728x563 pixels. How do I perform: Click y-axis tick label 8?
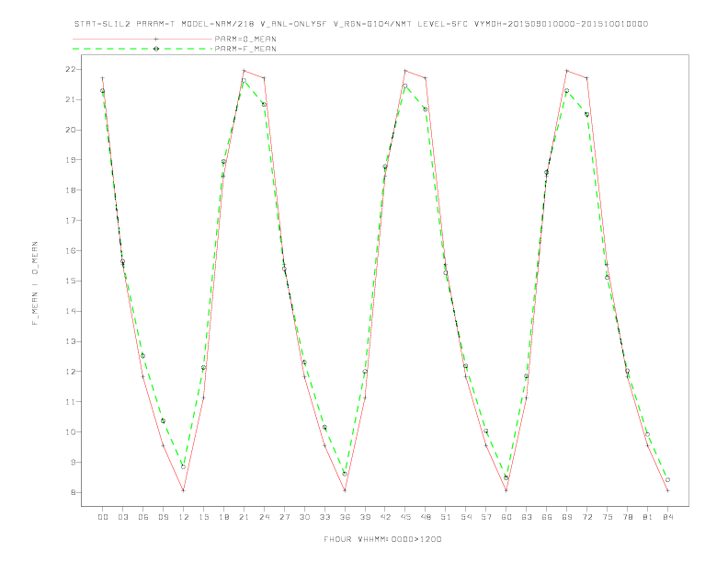(x=73, y=492)
